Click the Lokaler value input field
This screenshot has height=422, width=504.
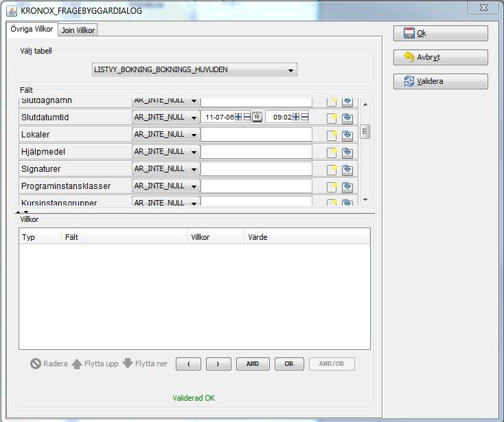click(256, 135)
